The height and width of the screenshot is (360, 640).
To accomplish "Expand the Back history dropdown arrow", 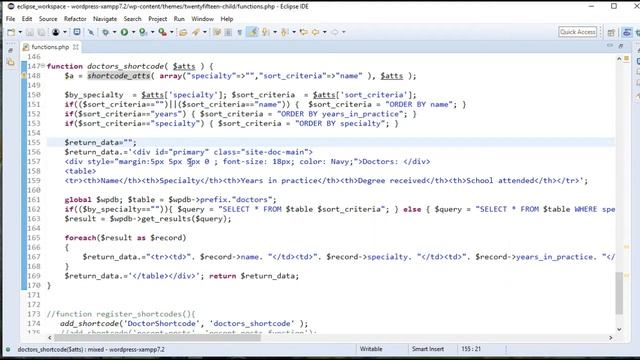I will 324,32.
